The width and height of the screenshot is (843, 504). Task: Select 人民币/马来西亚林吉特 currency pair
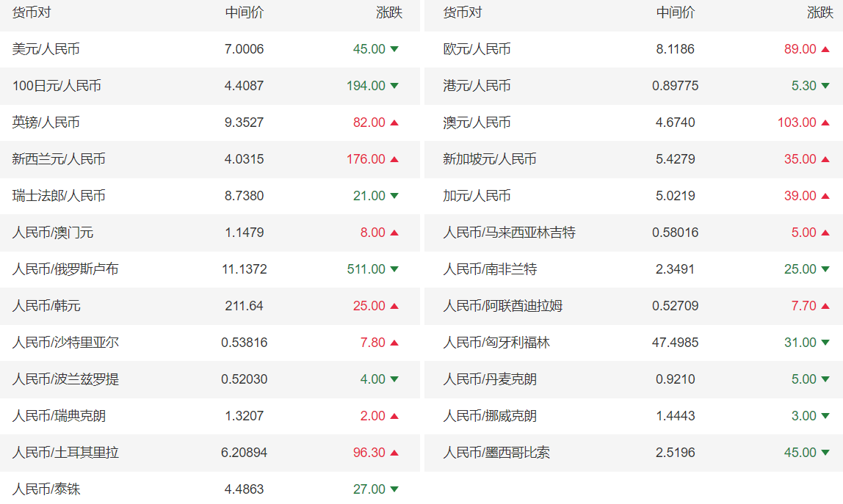click(509, 233)
